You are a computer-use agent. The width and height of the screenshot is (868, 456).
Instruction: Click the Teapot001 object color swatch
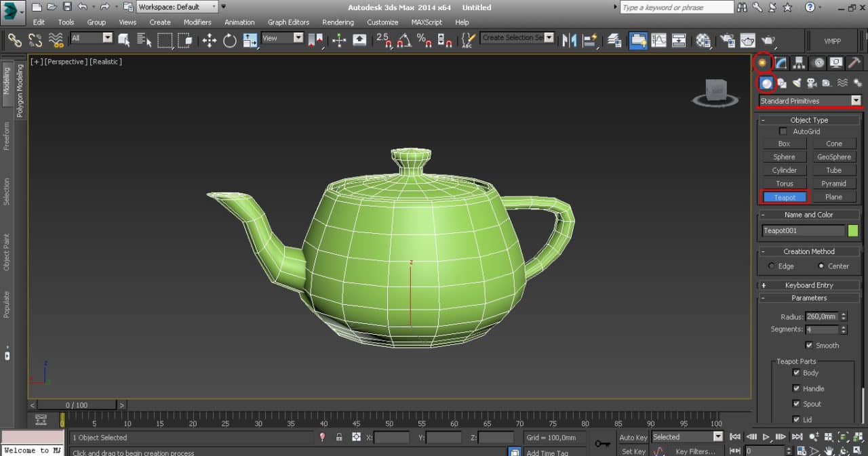[852, 230]
